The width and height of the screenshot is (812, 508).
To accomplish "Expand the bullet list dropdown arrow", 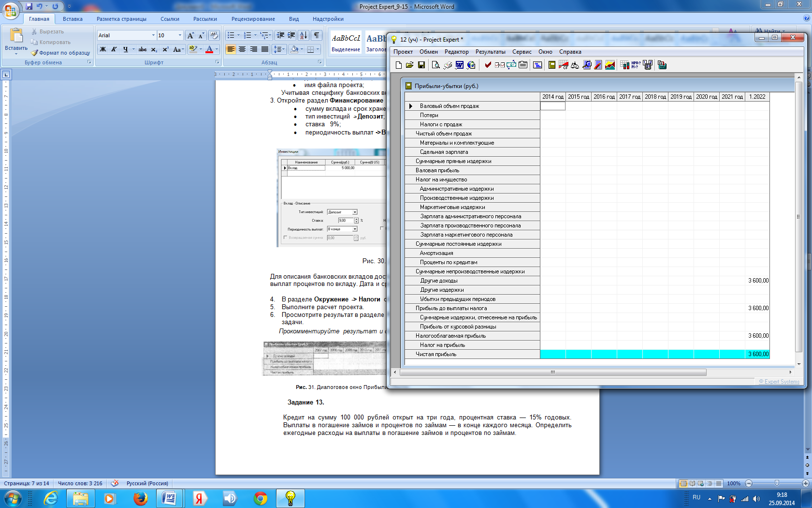I will tap(238, 35).
